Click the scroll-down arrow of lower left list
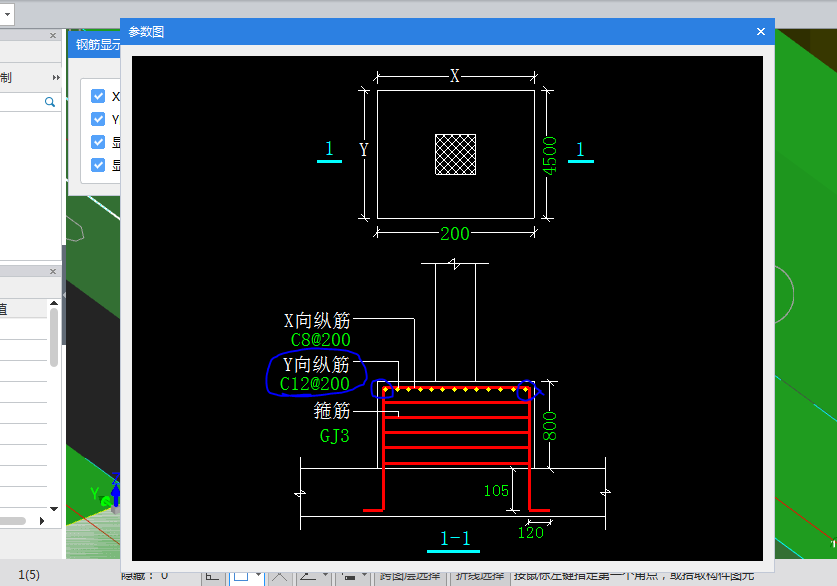 (53, 509)
